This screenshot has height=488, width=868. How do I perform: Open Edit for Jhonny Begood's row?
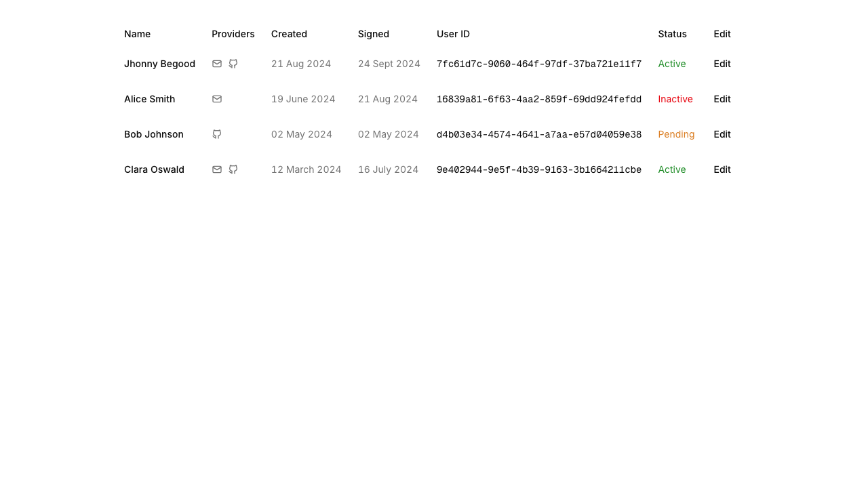pos(722,64)
